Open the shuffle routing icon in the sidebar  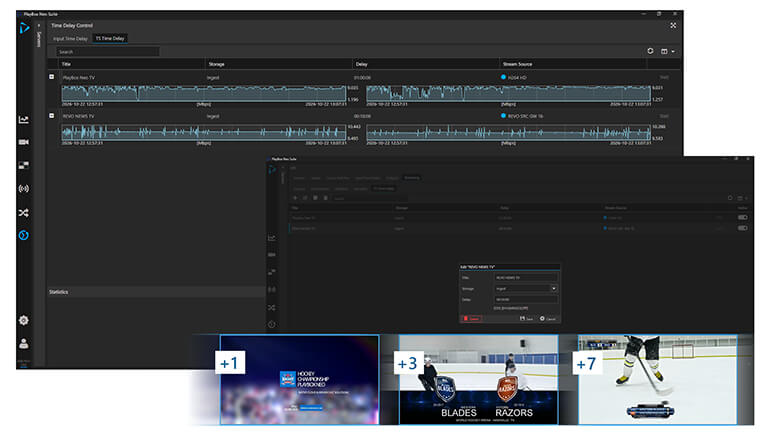click(x=24, y=213)
